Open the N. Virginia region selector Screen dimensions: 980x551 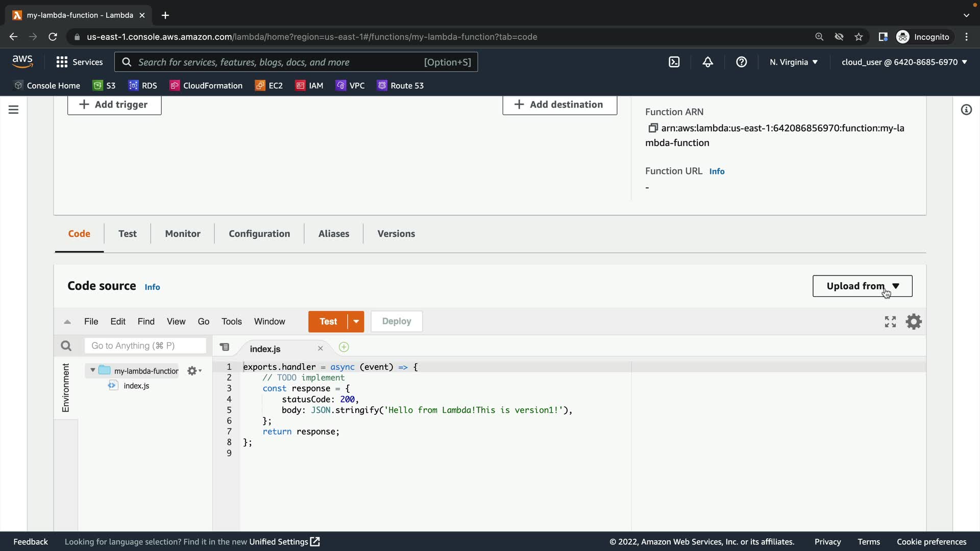pos(793,62)
